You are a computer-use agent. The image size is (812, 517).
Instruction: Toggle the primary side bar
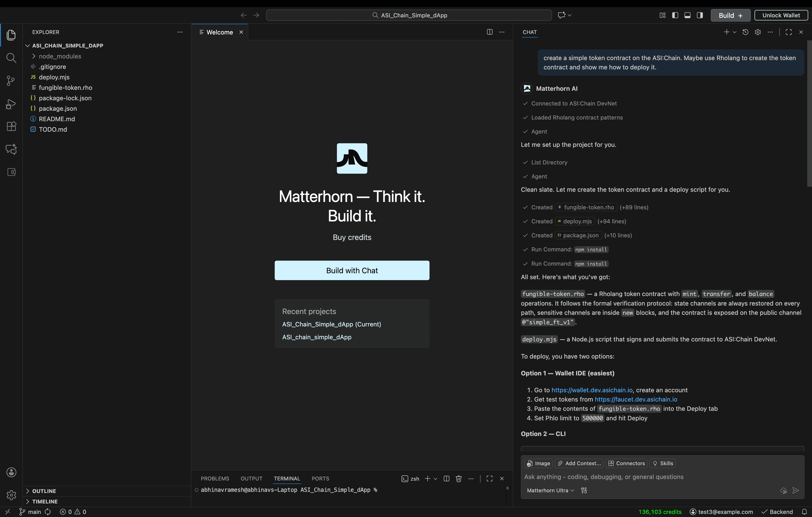tap(675, 15)
